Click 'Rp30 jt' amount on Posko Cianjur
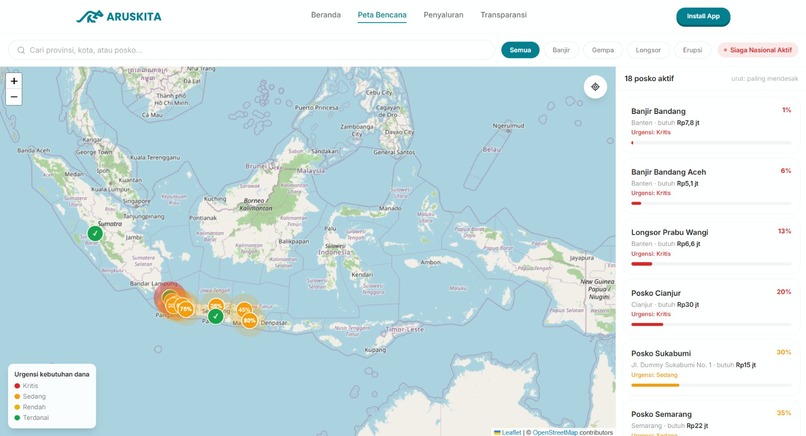Viewport: 806px width, 436px height. pos(688,304)
